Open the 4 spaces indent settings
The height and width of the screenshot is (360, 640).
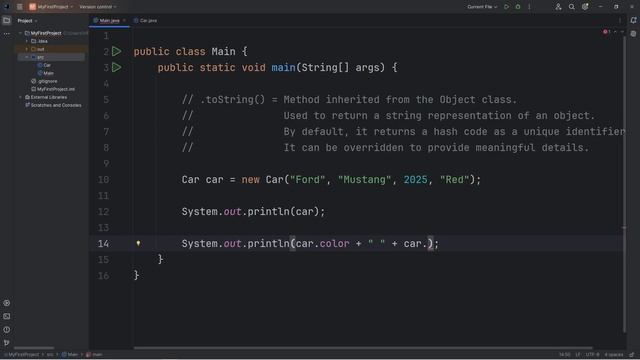tap(613, 355)
